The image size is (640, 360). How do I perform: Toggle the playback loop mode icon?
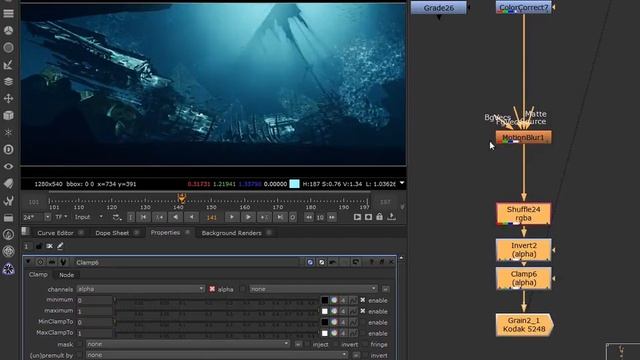point(117,217)
